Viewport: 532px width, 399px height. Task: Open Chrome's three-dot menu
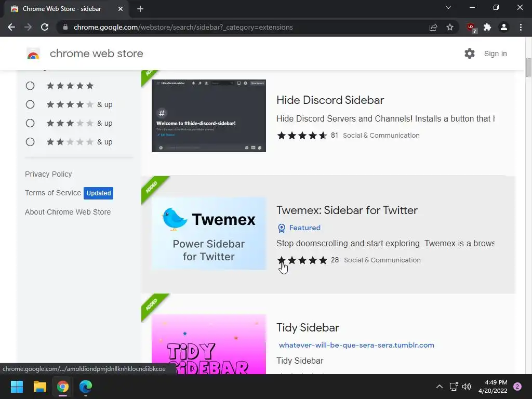521,27
